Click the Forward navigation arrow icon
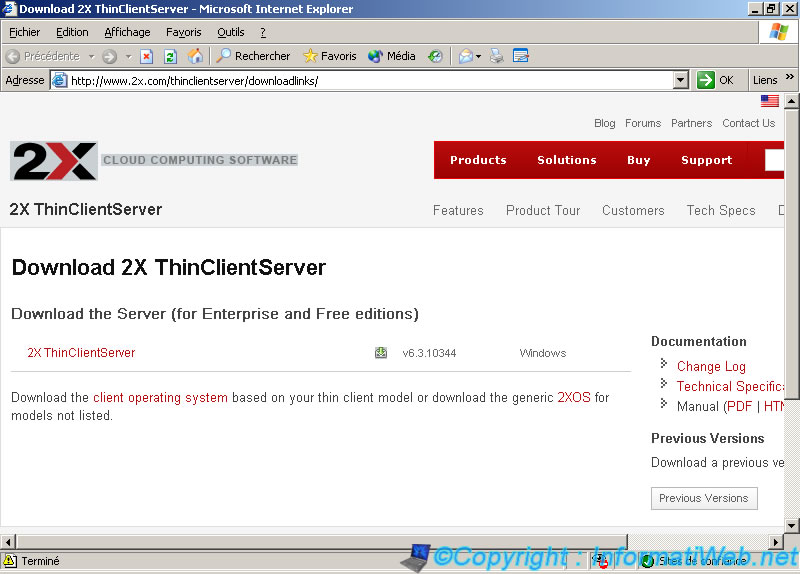The height and width of the screenshot is (574, 800). coord(110,56)
